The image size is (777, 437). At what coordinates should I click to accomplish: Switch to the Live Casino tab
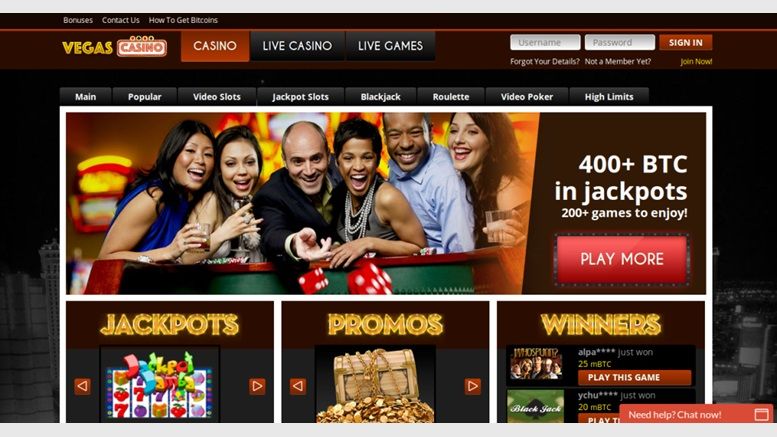click(297, 46)
